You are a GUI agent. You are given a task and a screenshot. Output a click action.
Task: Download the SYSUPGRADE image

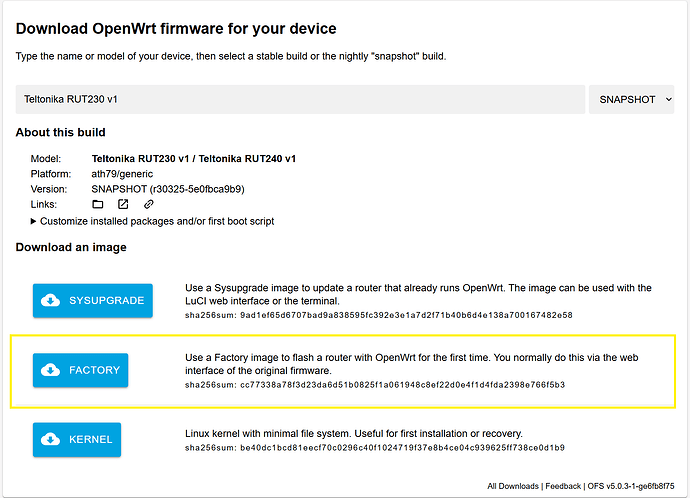coord(93,300)
